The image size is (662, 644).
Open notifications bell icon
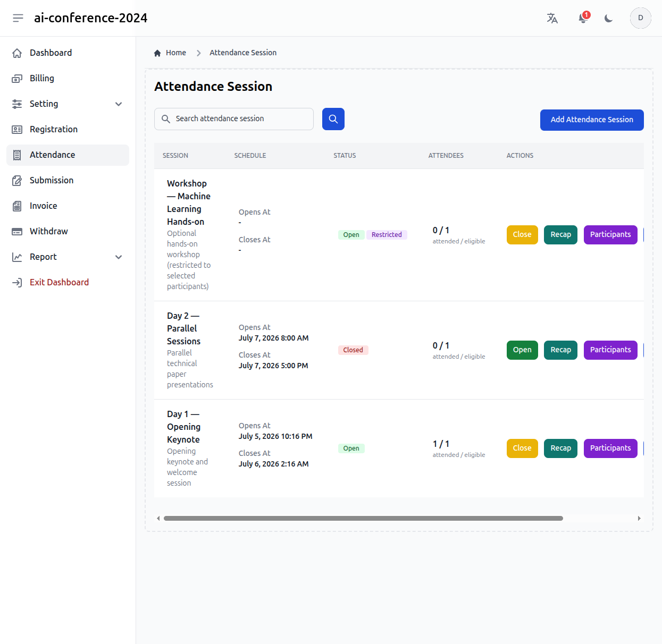(583, 18)
